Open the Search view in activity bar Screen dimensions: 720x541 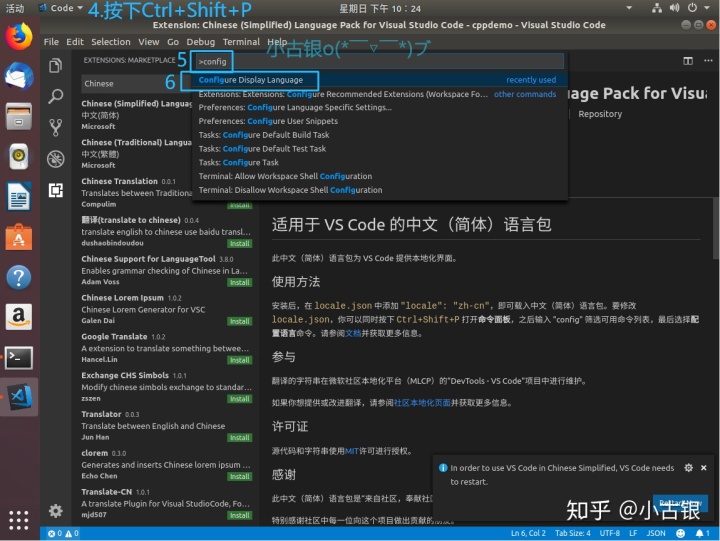(x=56, y=96)
